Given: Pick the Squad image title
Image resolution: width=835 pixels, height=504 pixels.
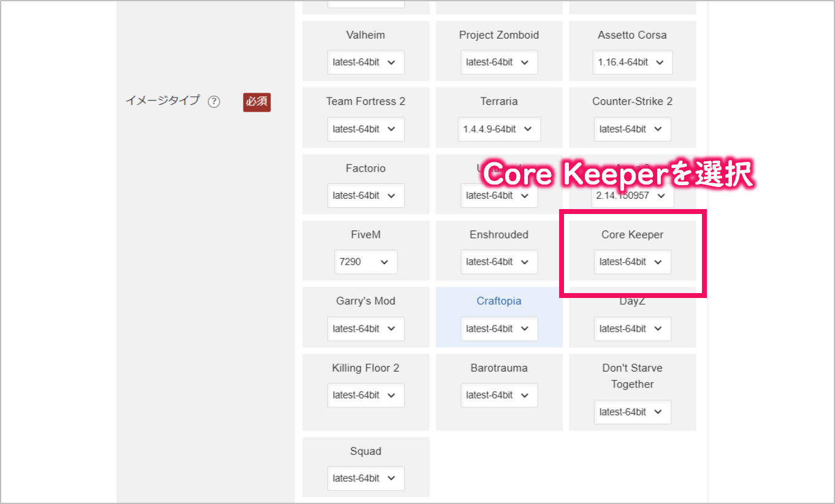Looking at the screenshot, I should tap(365, 451).
